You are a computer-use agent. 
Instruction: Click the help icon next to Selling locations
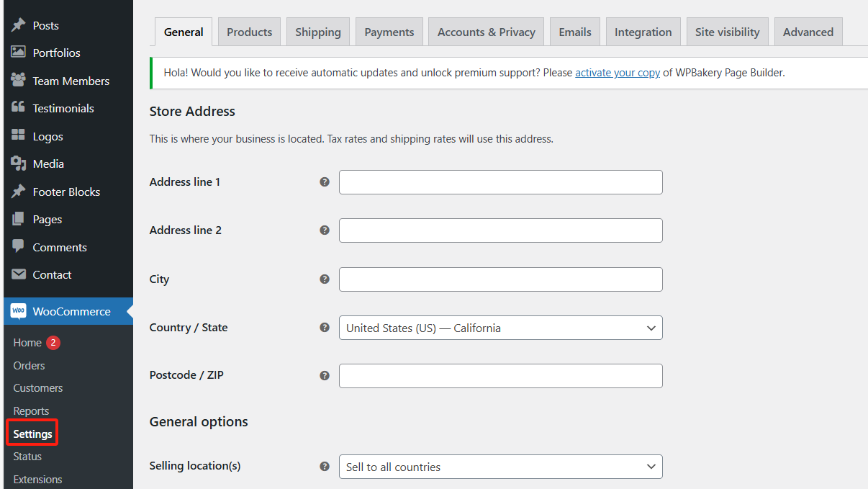(325, 466)
